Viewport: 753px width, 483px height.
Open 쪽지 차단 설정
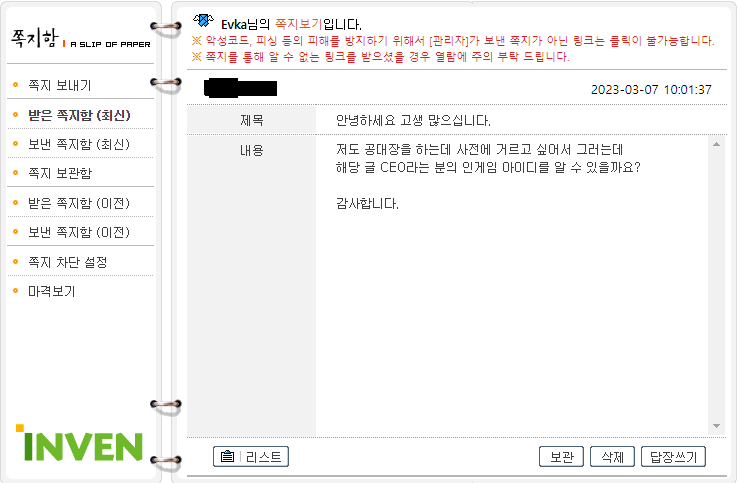68,262
